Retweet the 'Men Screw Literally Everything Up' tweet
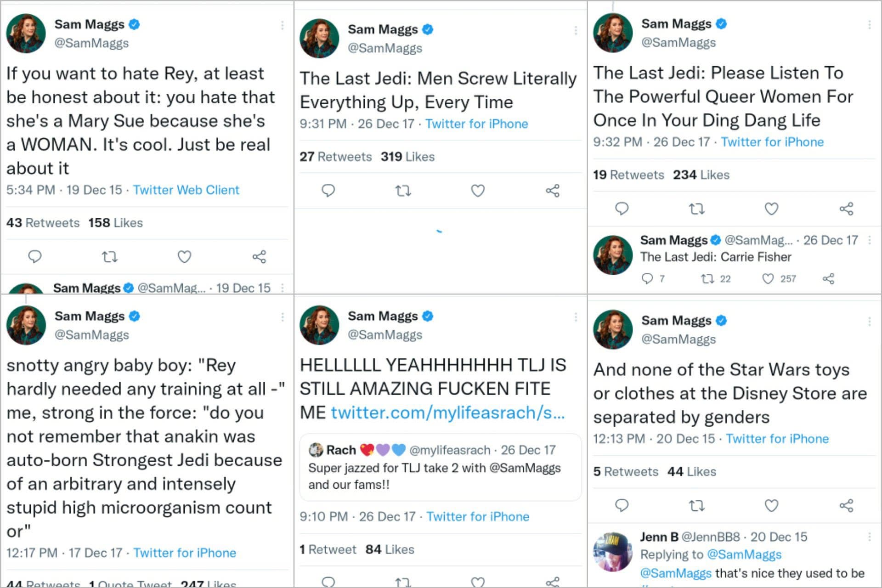The height and width of the screenshot is (588, 882). point(403,190)
